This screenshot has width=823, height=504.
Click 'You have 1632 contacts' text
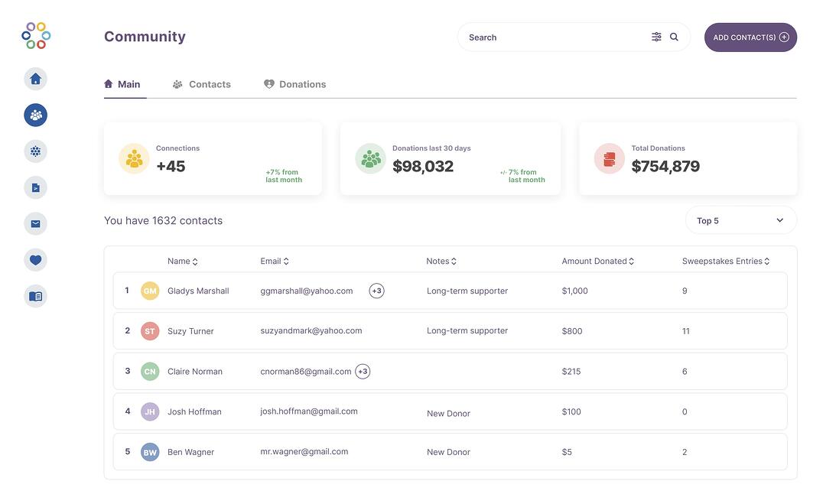(163, 220)
